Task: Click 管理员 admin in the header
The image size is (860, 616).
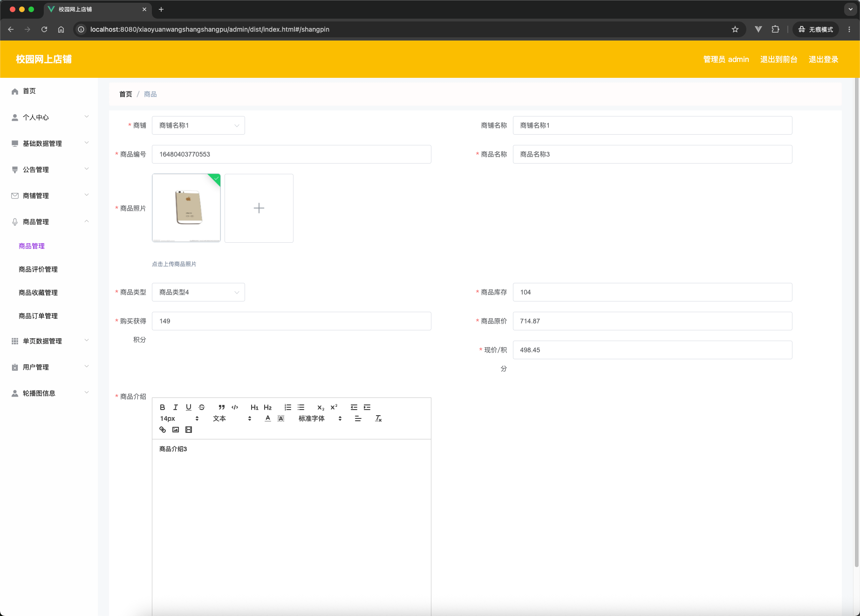Action: tap(726, 59)
